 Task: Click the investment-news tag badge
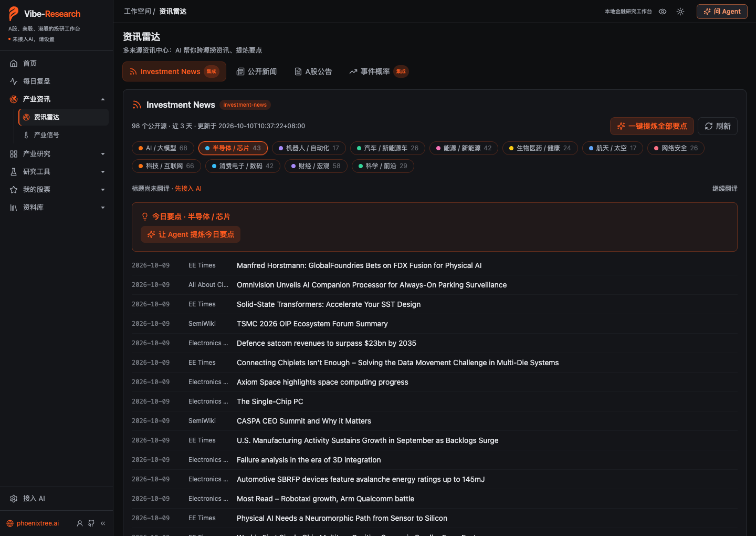[x=245, y=105]
